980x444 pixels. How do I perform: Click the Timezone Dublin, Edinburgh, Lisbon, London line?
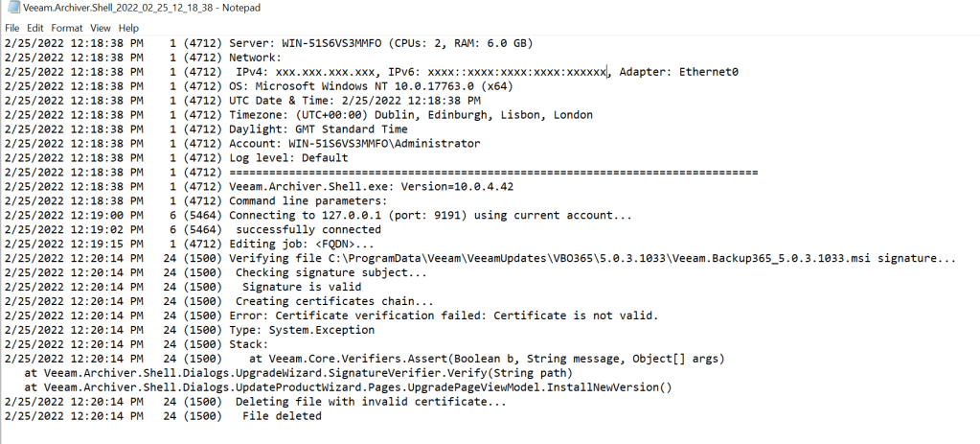click(x=410, y=115)
